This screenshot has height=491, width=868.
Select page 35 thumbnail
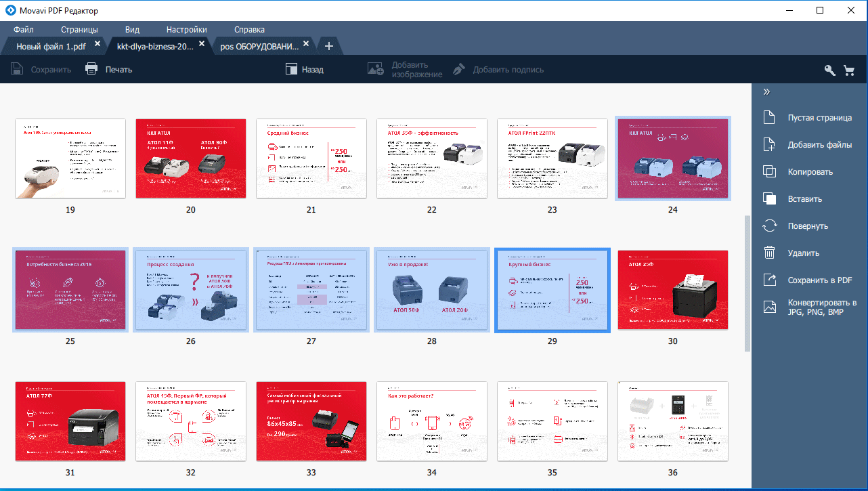[x=552, y=421]
